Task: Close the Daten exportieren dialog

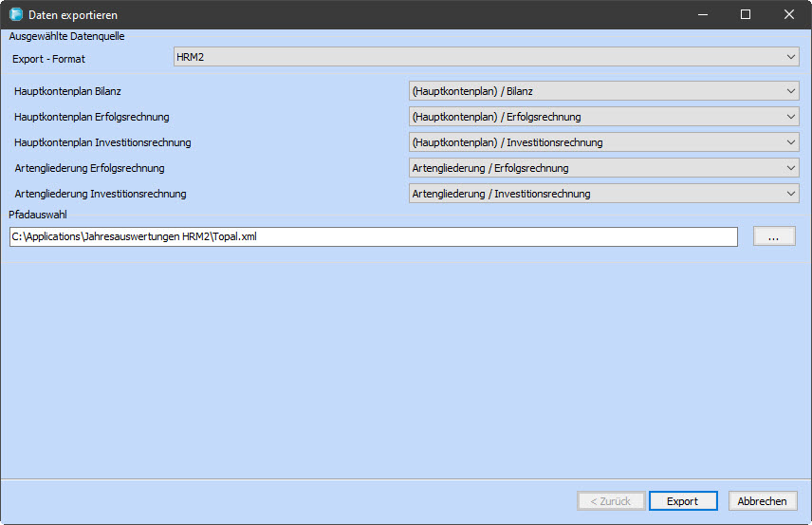Action: [x=789, y=15]
